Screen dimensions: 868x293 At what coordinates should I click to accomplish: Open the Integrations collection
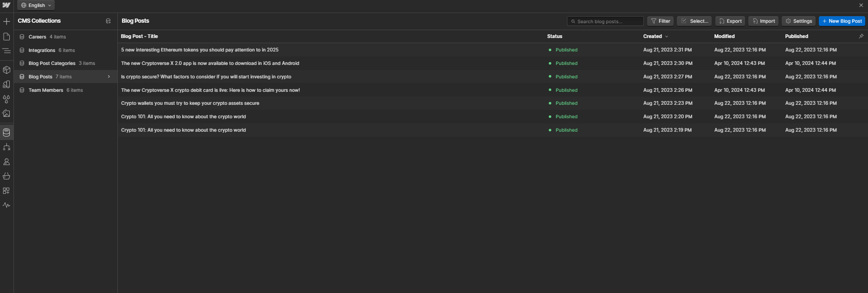click(x=65, y=50)
